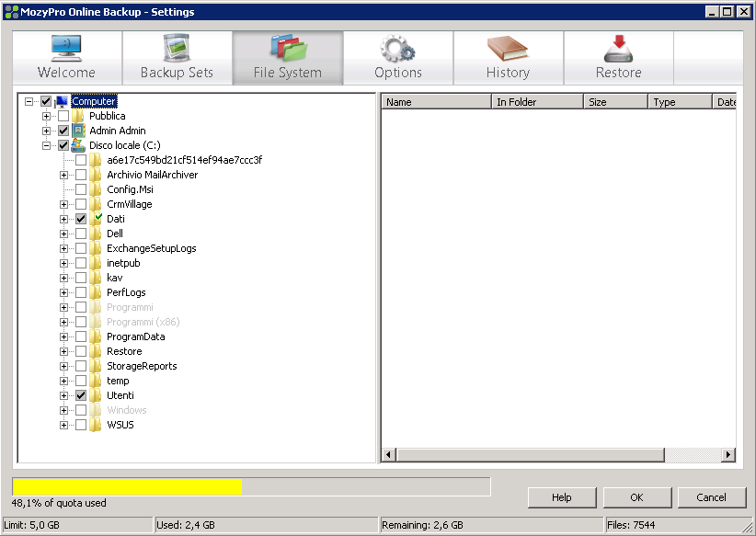
Task: Click the Admin Admin user icon
Action: coord(78,131)
